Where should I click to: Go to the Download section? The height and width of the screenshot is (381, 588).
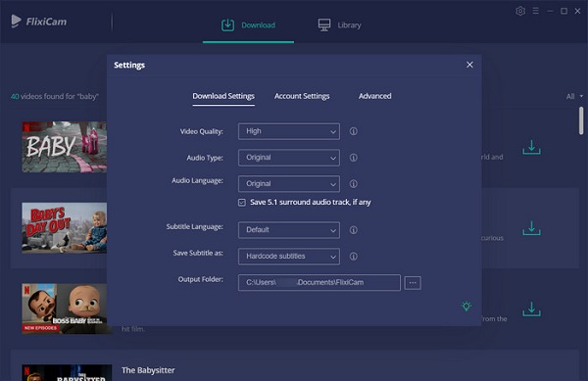pyautogui.click(x=248, y=25)
